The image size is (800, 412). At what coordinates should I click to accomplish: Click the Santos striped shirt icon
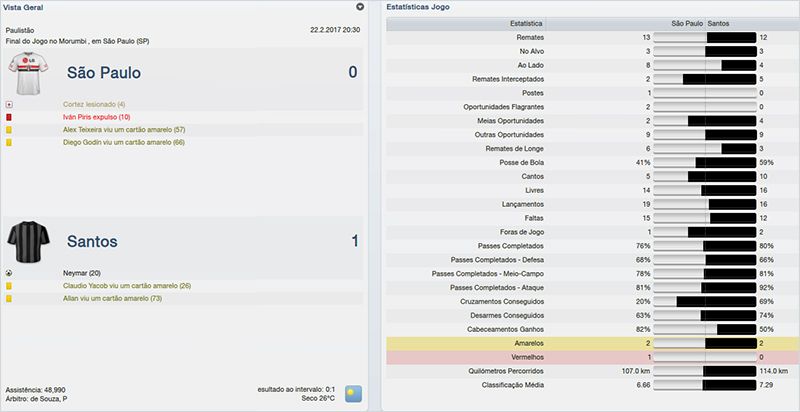click(28, 242)
